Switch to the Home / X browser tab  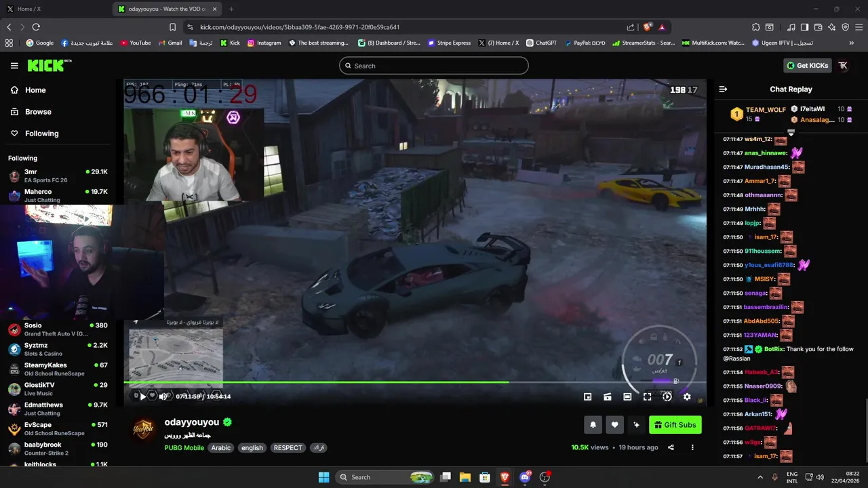[x=58, y=9]
